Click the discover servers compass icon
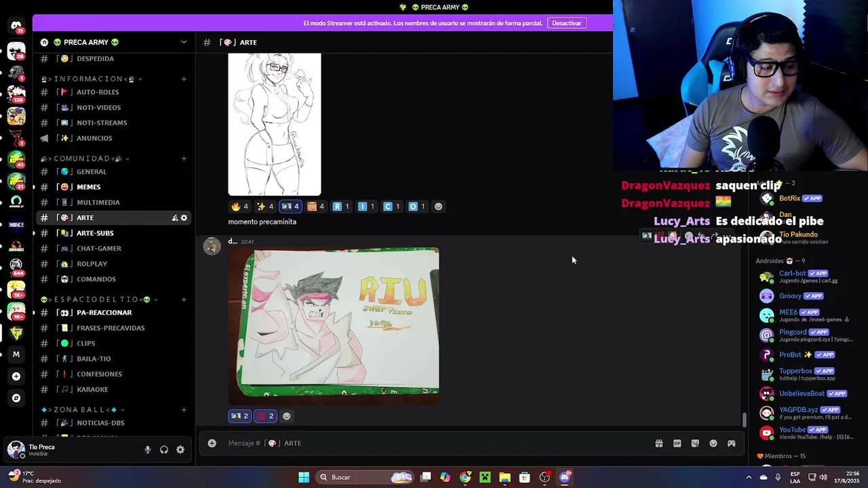This screenshot has height=488, width=868. (x=16, y=398)
